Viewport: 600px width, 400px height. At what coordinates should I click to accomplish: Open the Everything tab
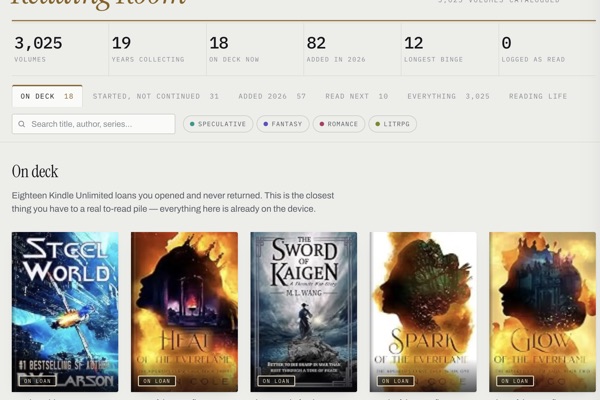[448, 96]
